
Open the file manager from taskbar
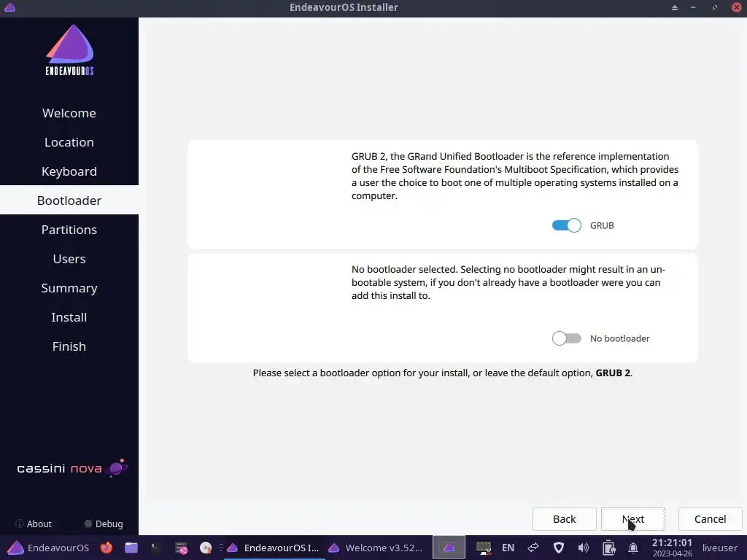tap(131, 548)
